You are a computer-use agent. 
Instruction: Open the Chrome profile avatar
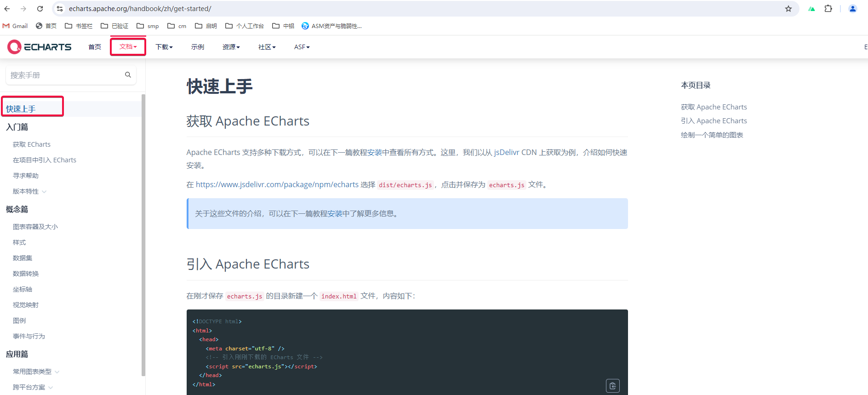click(853, 9)
